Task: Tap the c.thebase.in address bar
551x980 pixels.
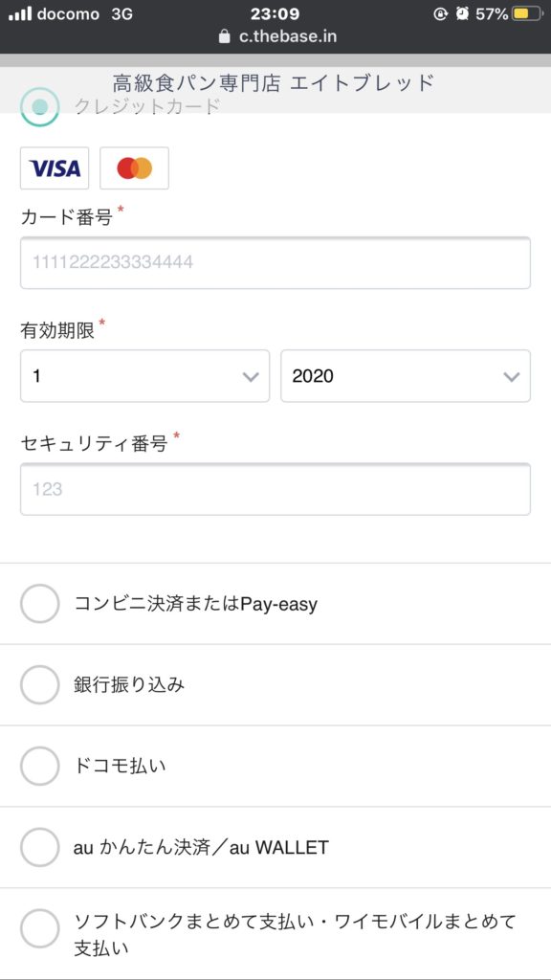Action: [277, 36]
